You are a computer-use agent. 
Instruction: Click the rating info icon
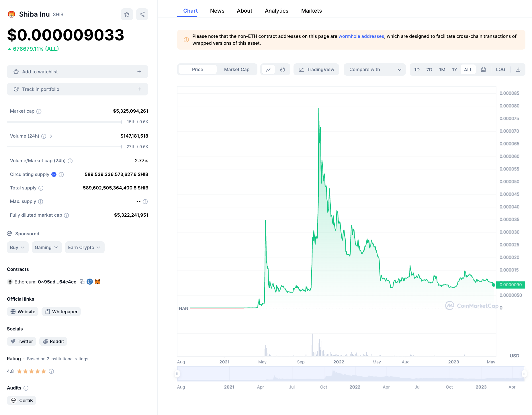click(x=51, y=371)
